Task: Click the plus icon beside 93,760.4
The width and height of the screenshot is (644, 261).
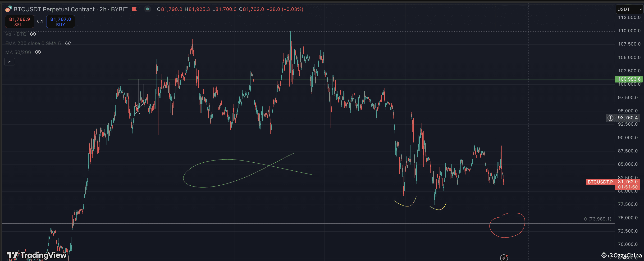Action: click(x=610, y=118)
